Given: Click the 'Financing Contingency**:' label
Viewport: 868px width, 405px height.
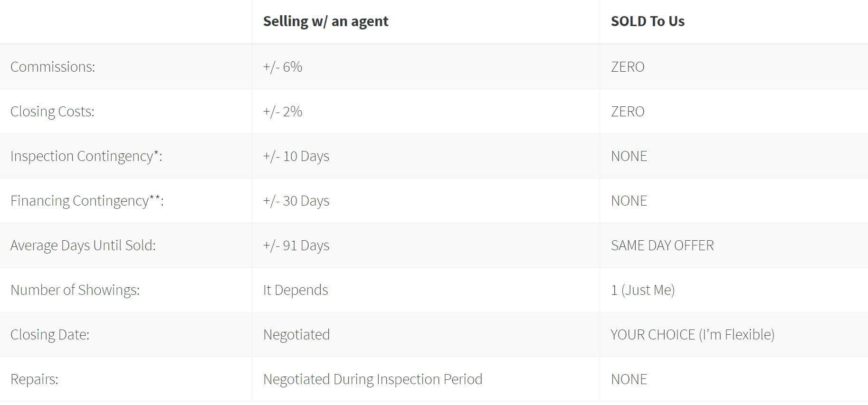Looking at the screenshot, I should (x=87, y=201).
